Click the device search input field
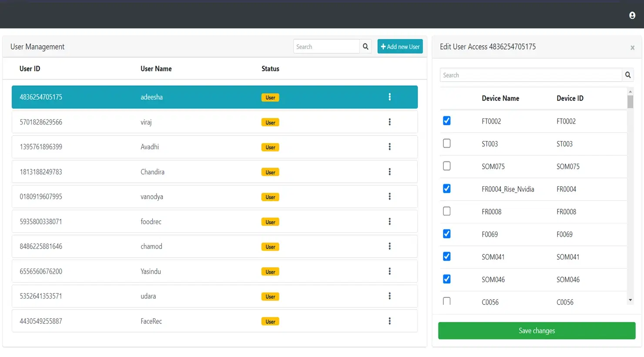The width and height of the screenshot is (644, 357). 531,75
